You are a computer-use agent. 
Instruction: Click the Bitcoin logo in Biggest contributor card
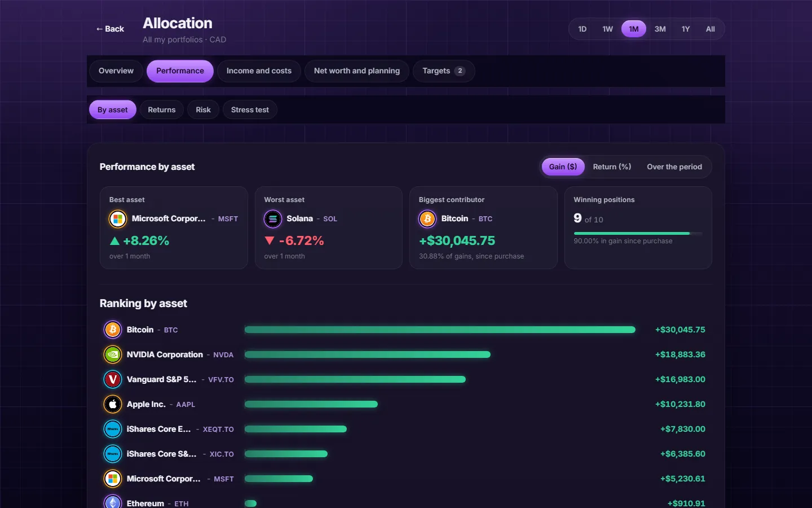[x=427, y=218]
